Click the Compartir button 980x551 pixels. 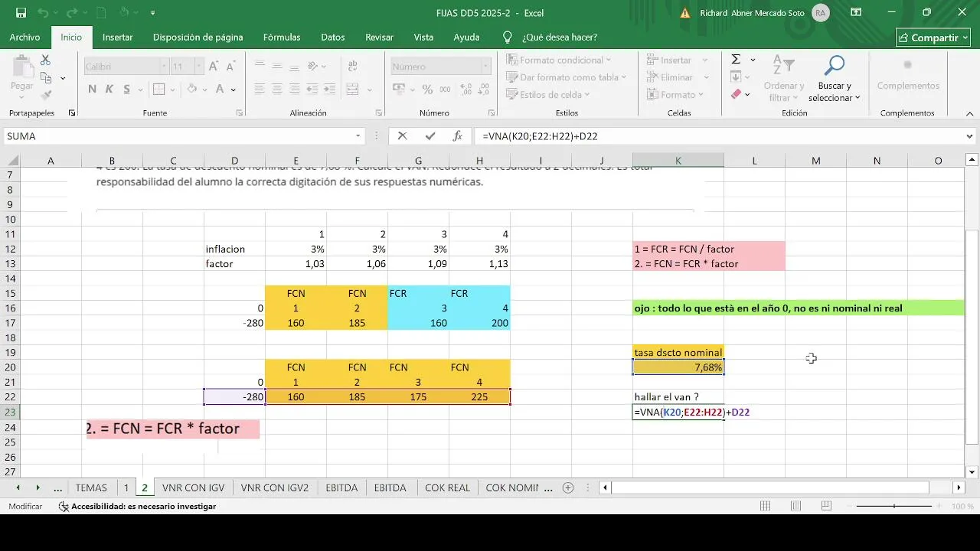point(934,37)
